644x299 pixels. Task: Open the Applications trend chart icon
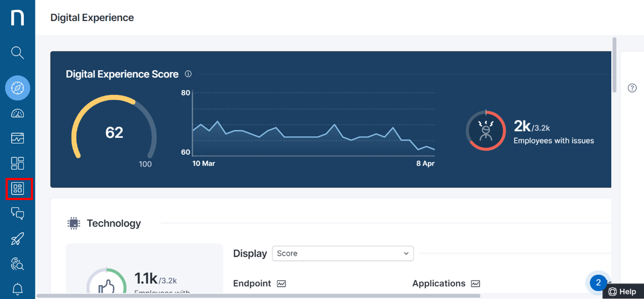click(475, 284)
